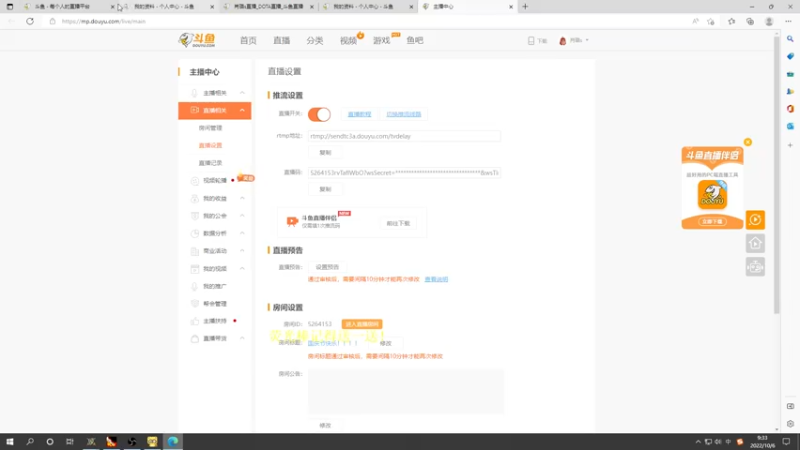Open Edge sidebar settings gear at bottom
The image size is (800, 450).
pos(790,424)
